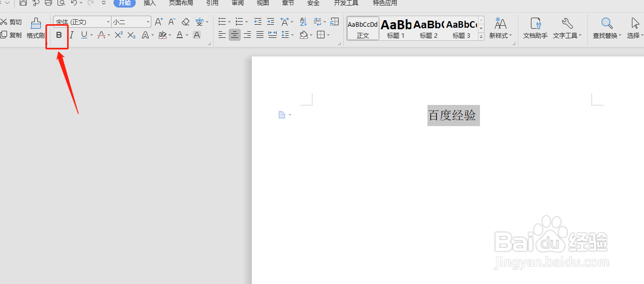The height and width of the screenshot is (284, 644).
Task: Set right alignment
Action: (x=247, y=35)
